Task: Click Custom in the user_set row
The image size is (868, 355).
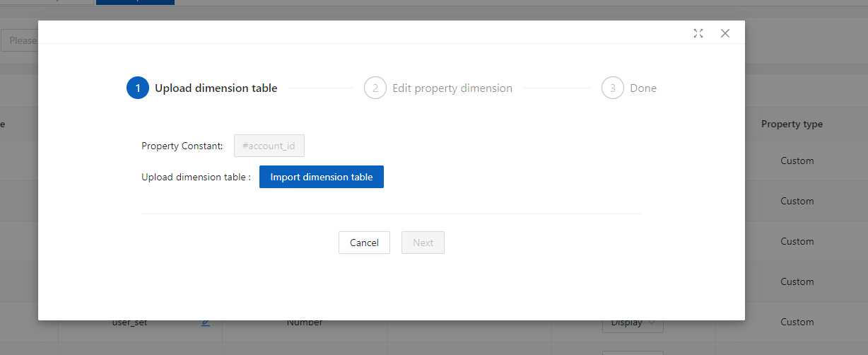Action: [797, 322]
